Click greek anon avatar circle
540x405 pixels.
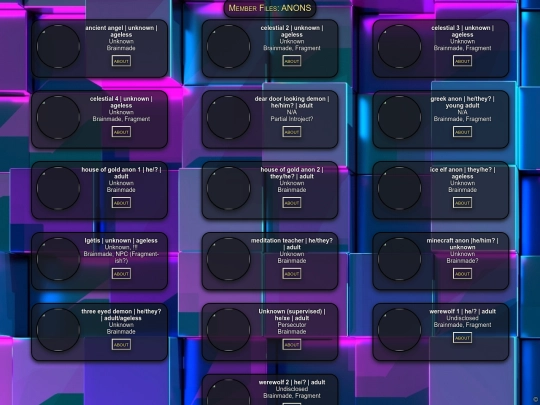pyautogui.click(x=399, y=117)
